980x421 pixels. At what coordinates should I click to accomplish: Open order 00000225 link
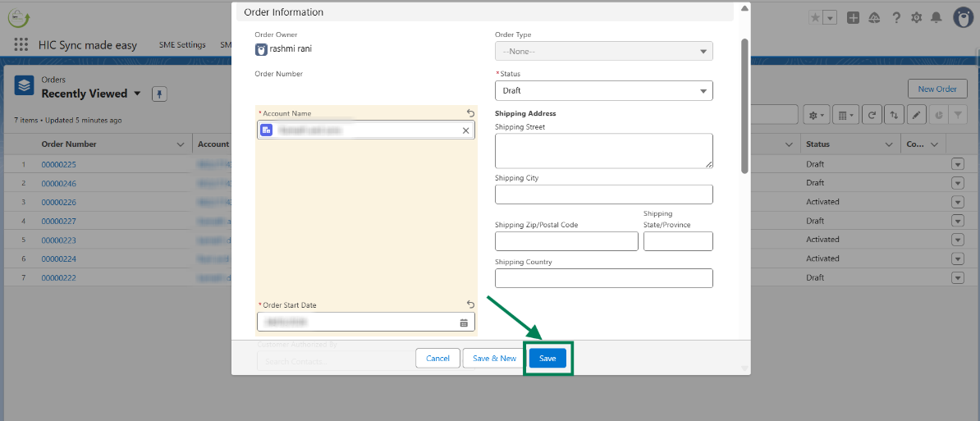click(59, 164)
